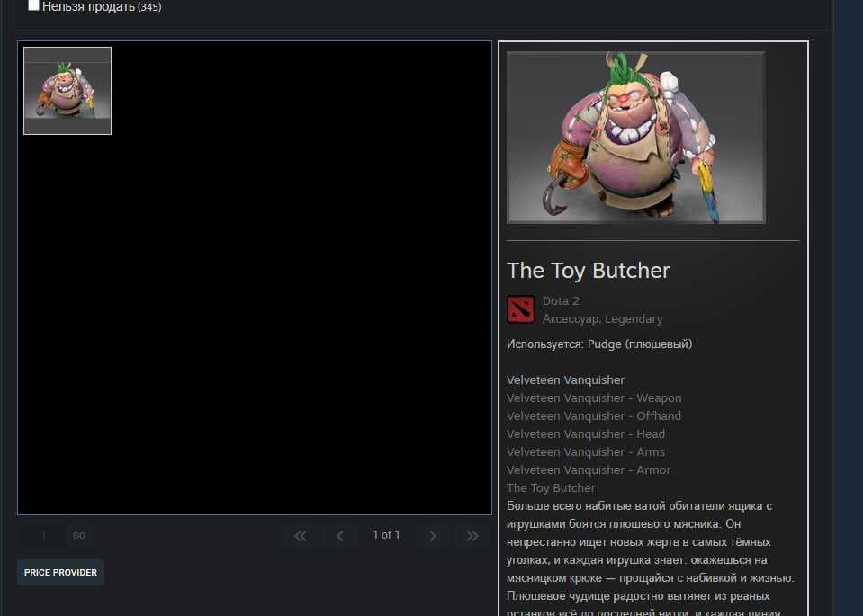Click the 'Аксессуар, Legendary' type label

[x=602, y=319]
